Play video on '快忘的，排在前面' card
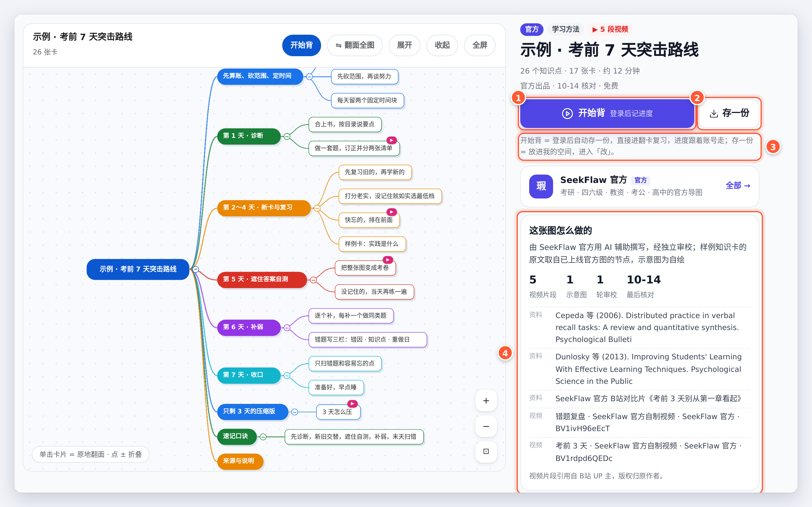The image size is (812, 507). coord(391,212)
